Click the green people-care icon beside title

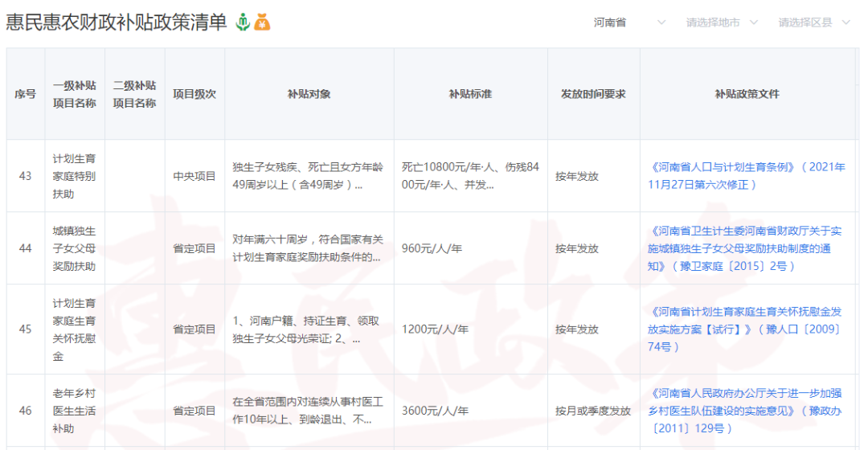click(243, 22)
